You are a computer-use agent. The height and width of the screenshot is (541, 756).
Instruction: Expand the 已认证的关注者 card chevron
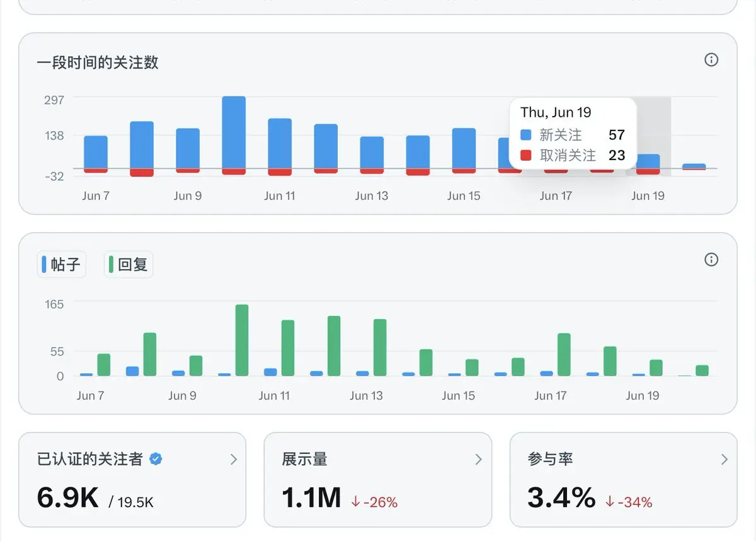tap(234, 460)
